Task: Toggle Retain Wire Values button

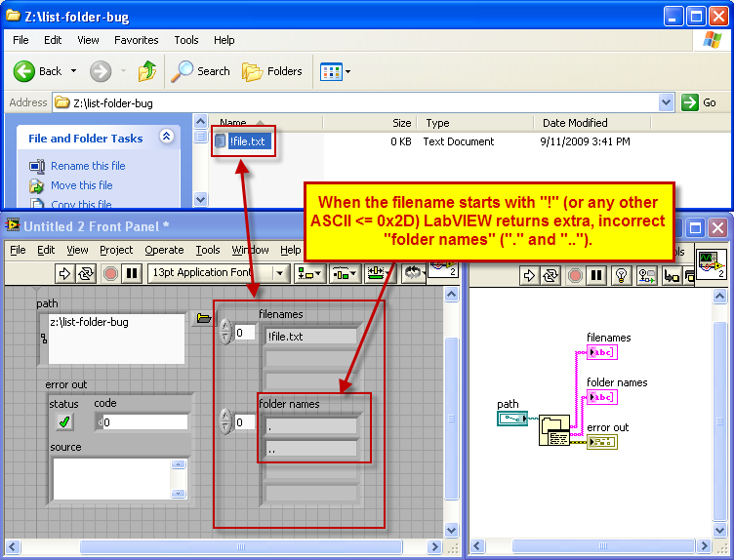Action: click(647, 275)
